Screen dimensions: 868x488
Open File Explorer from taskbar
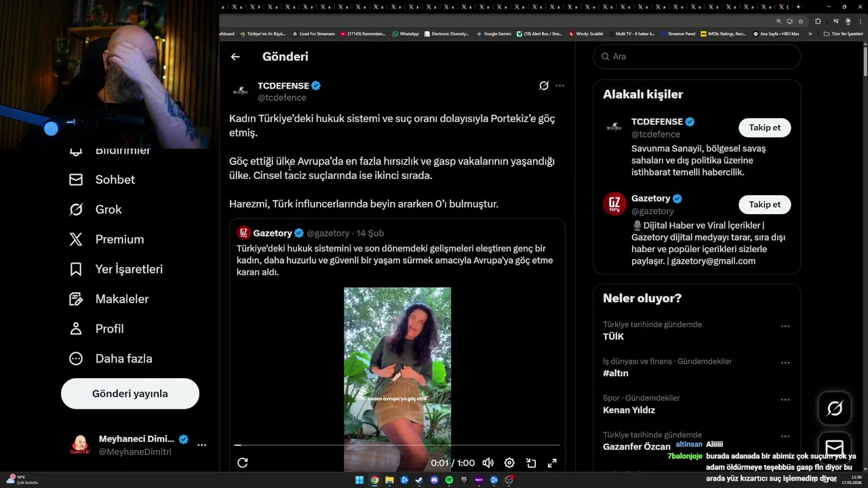[389, 480]
